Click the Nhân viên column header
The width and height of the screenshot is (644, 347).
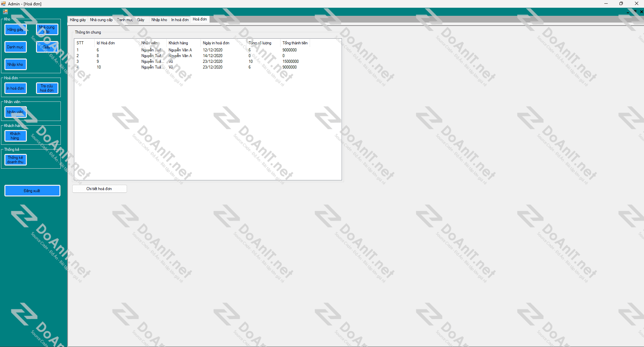coord(153,43)
